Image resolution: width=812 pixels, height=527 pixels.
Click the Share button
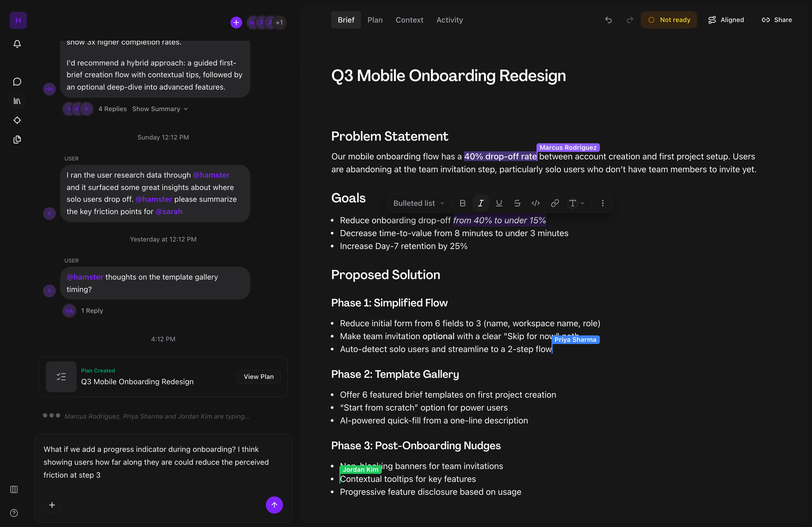click(777, 20)
